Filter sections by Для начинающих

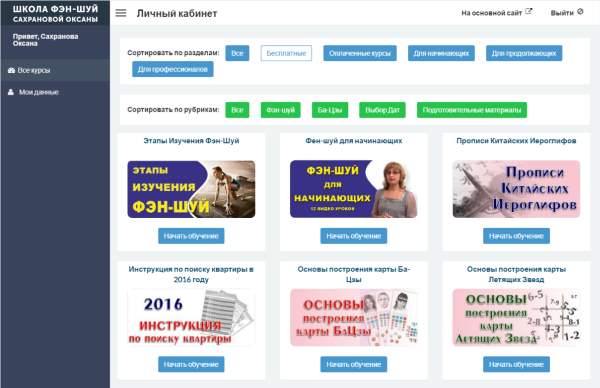[x=441, y=53]
